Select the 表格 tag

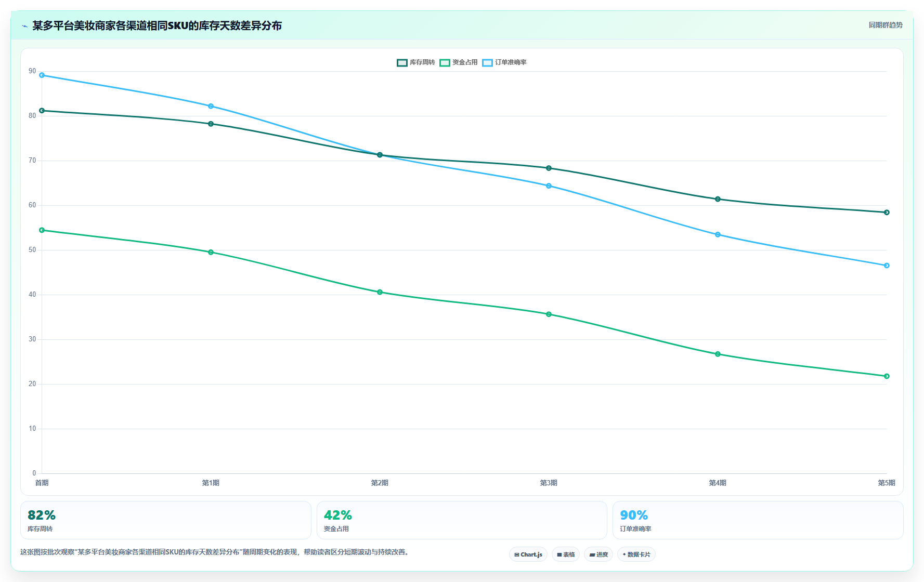566,554
